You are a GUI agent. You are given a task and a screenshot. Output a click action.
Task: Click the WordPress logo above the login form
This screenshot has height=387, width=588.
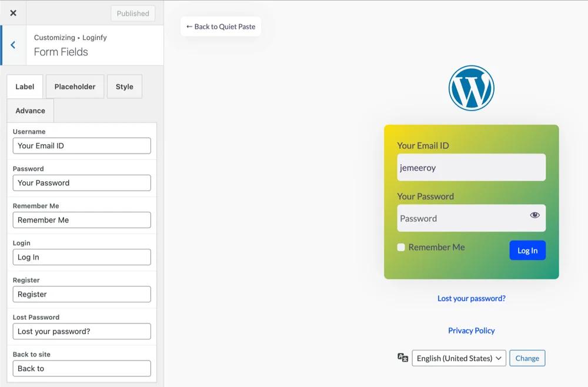coord(472,88)
